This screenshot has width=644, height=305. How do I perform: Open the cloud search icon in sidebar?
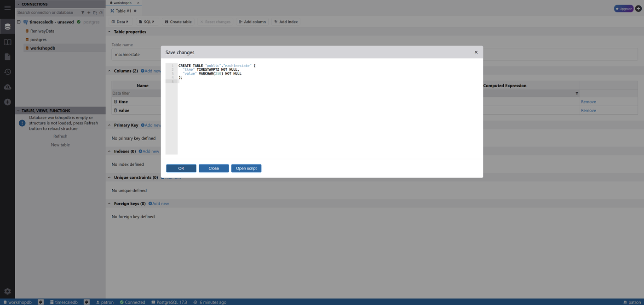[x=7, y=87]
